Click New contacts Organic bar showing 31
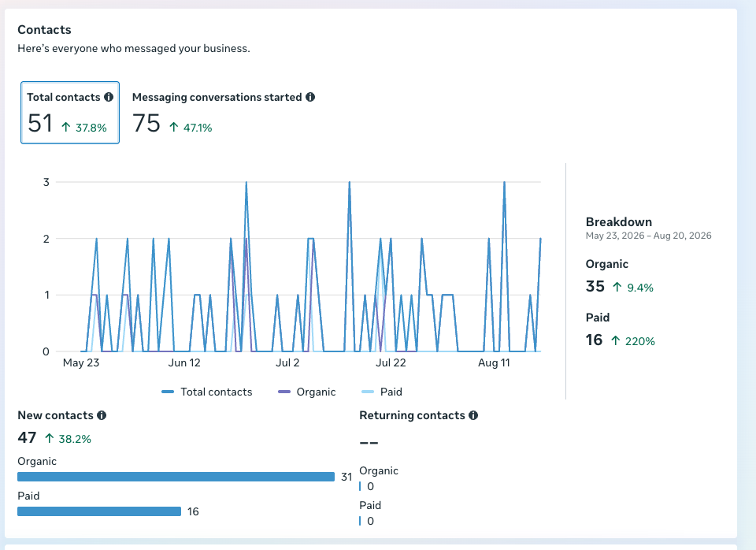This screenshot has height=550, width=756. (x=176, y=477)
